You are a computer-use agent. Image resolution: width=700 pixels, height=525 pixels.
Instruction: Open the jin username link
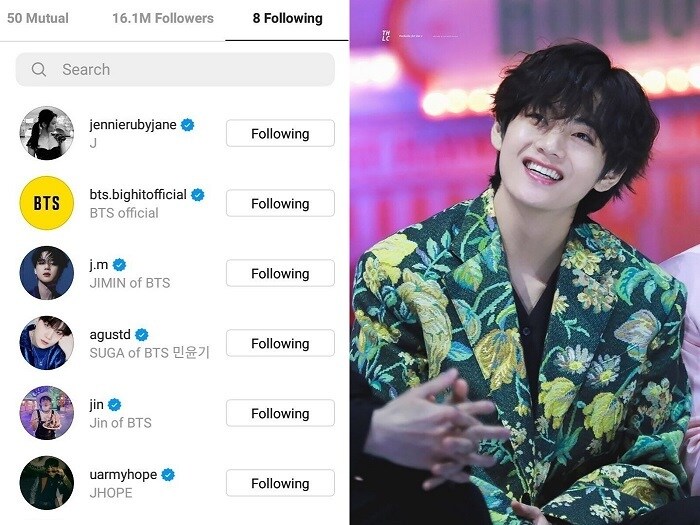[96, 404]
